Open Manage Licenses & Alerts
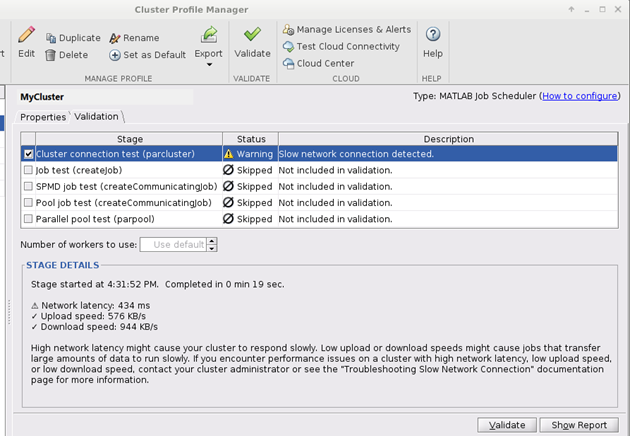Image resolution: width=630 pixels, height=436 pixels. (x=346, y=30)
